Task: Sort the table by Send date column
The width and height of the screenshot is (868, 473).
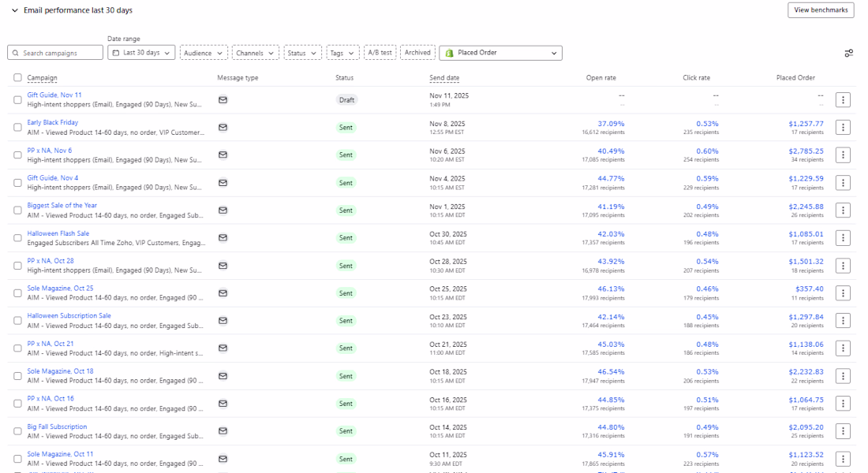Action: click(x=444, y=78)
